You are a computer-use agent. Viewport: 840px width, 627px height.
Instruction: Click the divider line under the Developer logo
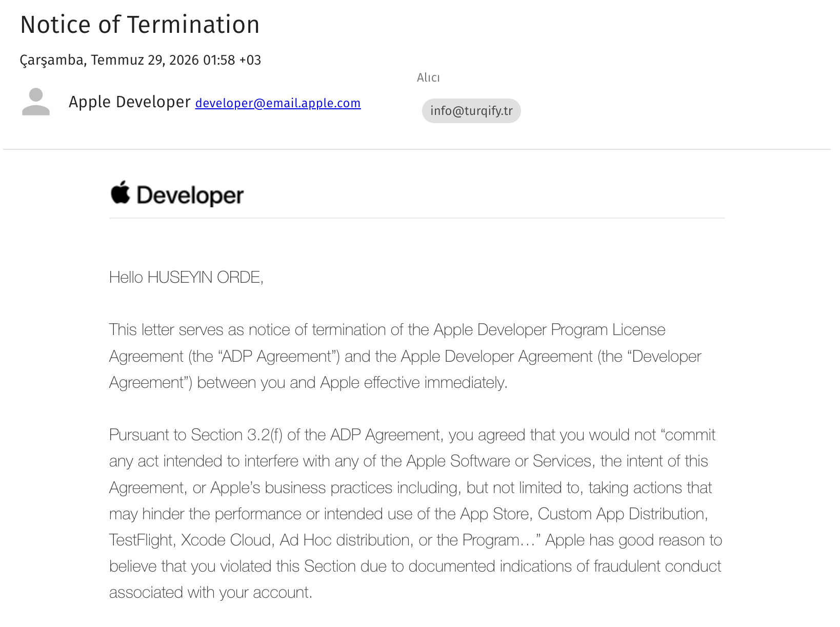point(416,218)
